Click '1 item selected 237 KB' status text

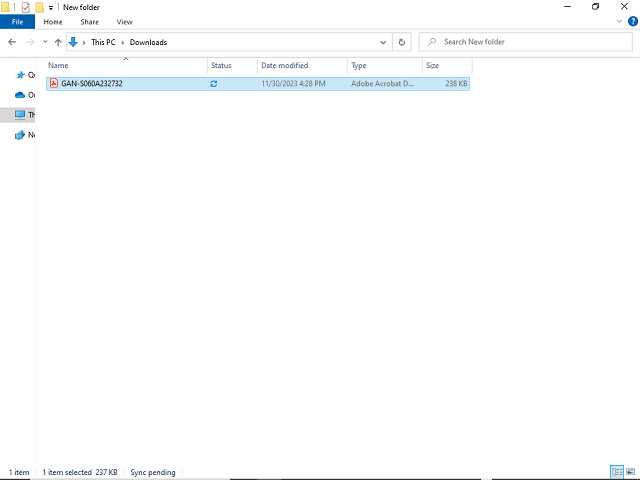(80, 472)
